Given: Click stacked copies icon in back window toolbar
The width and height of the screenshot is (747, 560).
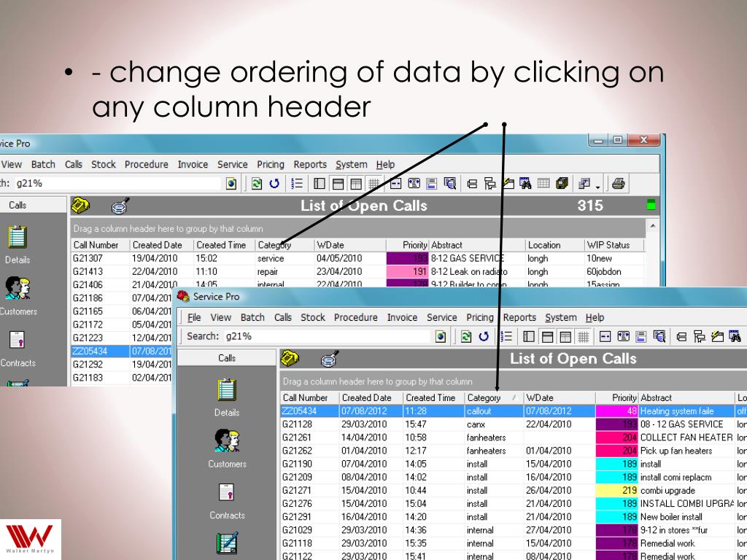Looking at the screenshot, I should click(x=562, y=183).
